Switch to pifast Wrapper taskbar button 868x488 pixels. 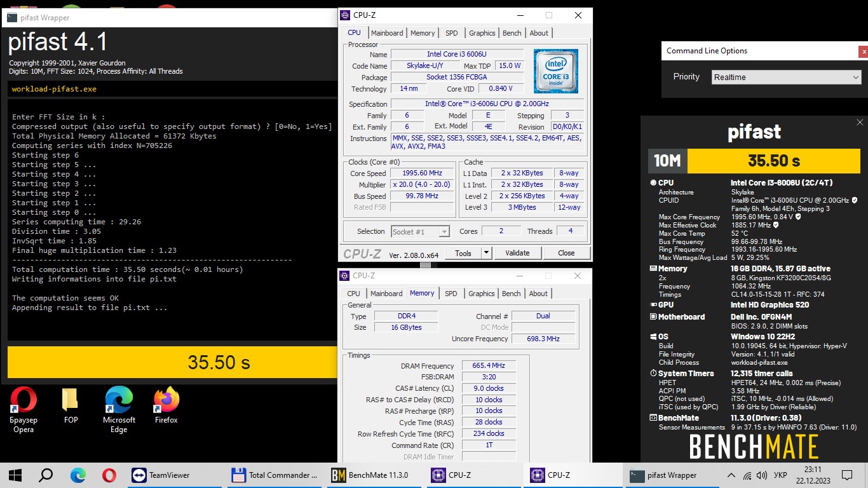click(673, 475)
